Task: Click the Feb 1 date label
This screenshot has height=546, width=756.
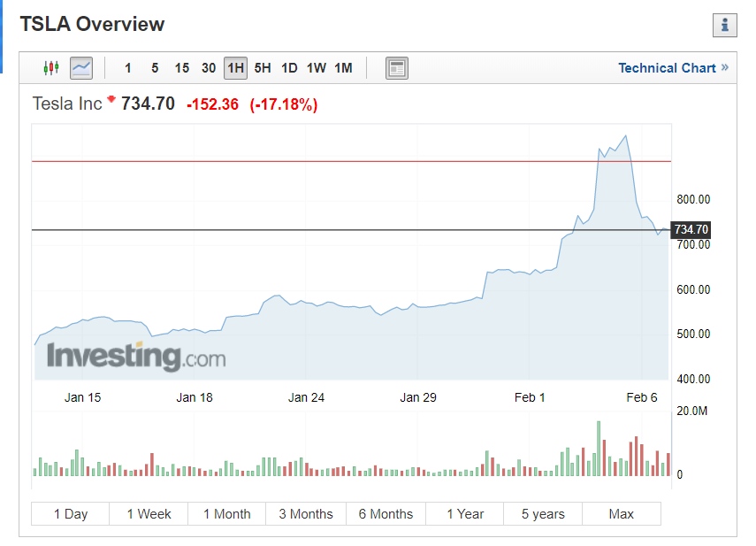Action: 530,397
